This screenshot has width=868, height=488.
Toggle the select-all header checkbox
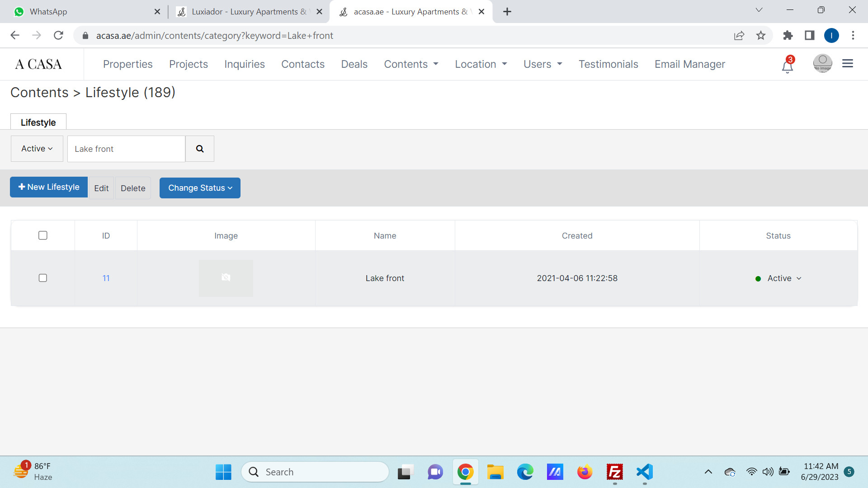[x=43, y=235]
